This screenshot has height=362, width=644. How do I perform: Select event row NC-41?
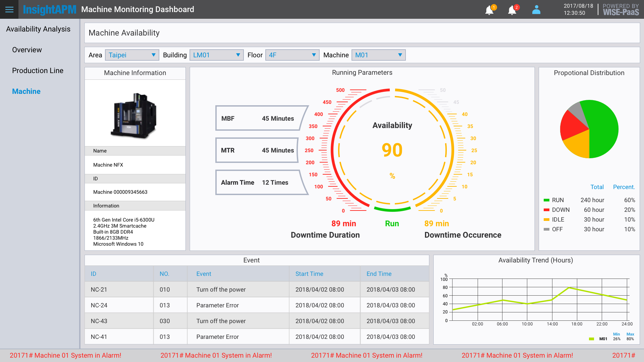coord(257,337)
